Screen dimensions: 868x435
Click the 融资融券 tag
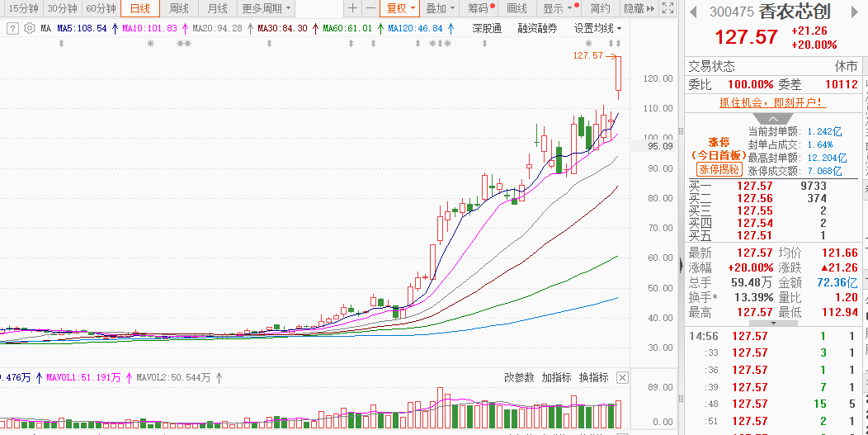(537, 29)
